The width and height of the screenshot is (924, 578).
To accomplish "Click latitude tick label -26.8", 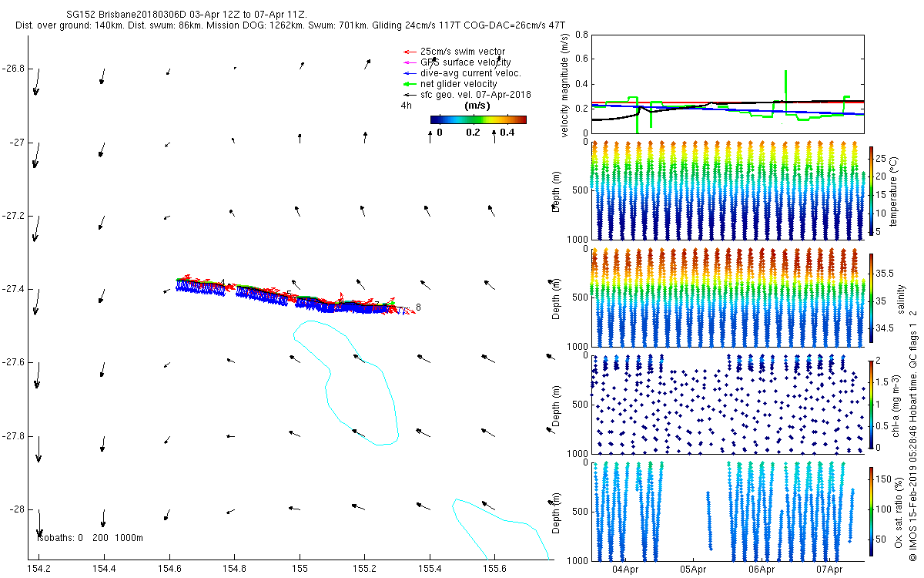I will click(14, 69).
